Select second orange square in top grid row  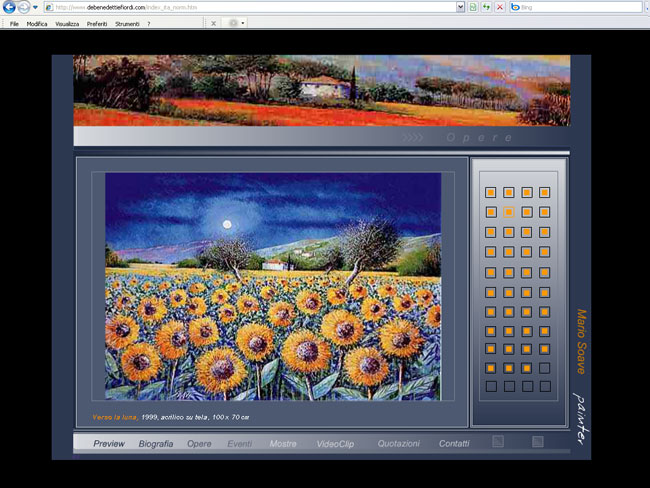(x=509, y=192)
